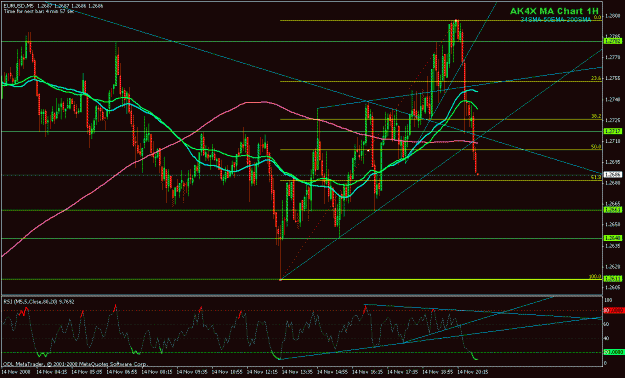Click the 'Time for next bar' label
Viewport: 625px width, 378px height.
pyautogui.click(x=39, y=12)
